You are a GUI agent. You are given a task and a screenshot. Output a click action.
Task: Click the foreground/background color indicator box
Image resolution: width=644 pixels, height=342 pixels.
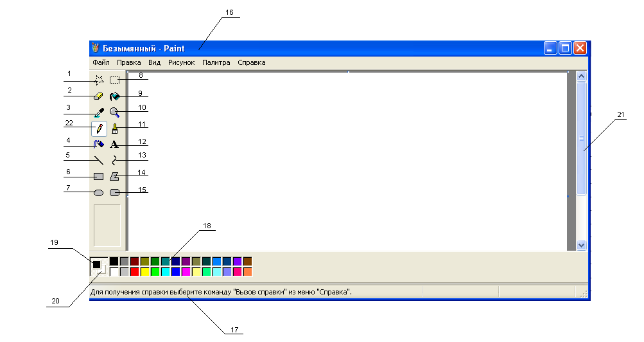click(x=99, y=267)
